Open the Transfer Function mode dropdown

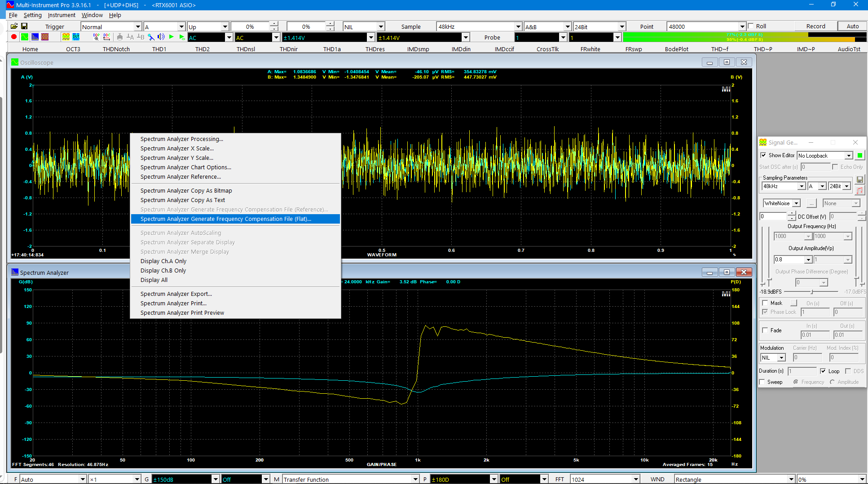[415, 480]
